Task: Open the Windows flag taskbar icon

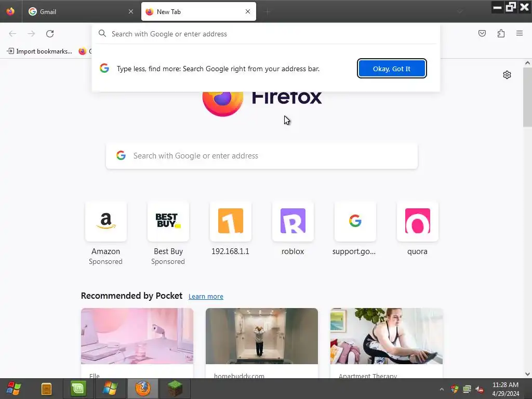Action: [110, 389]
